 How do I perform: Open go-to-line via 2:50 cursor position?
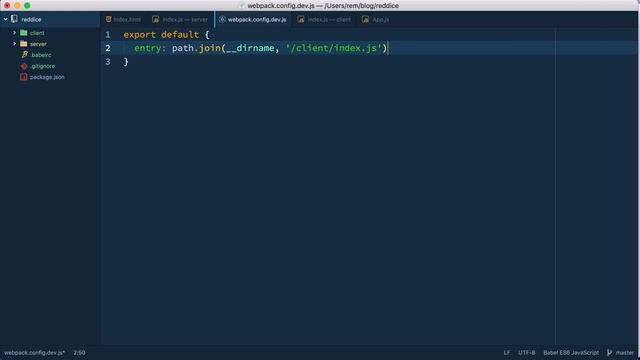tap(79, 353)
